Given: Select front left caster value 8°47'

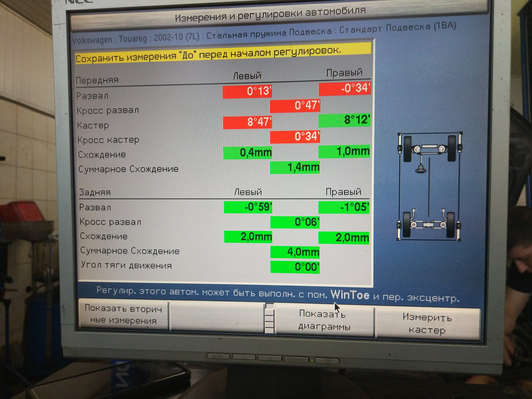Looking at the screenshot, I should point(247,122).
